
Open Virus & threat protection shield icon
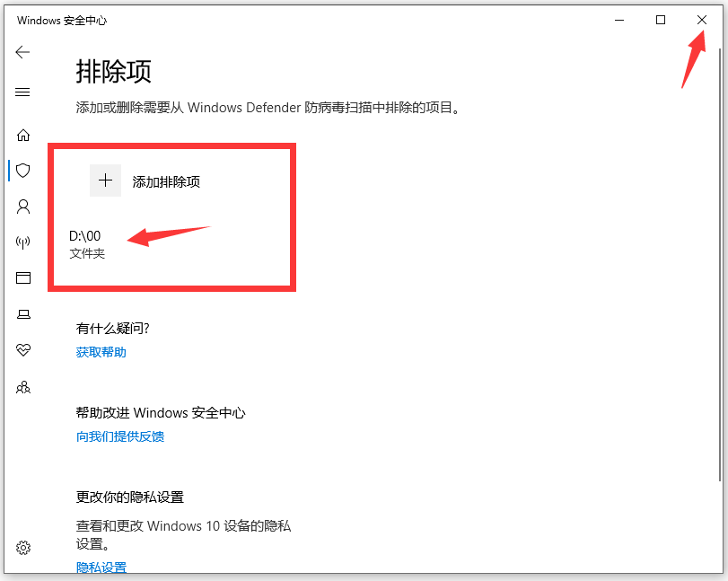click(x=23, y=171)
